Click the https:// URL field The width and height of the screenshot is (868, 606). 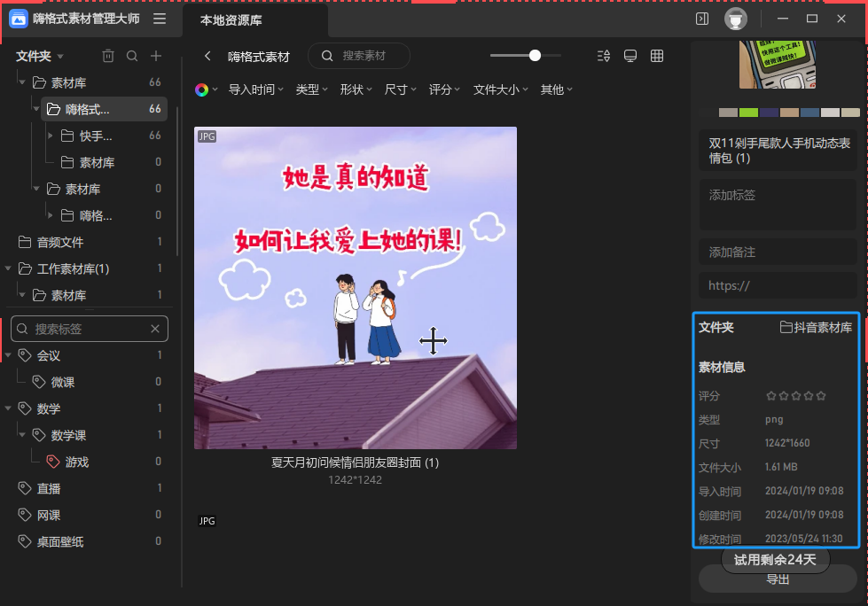778,285
